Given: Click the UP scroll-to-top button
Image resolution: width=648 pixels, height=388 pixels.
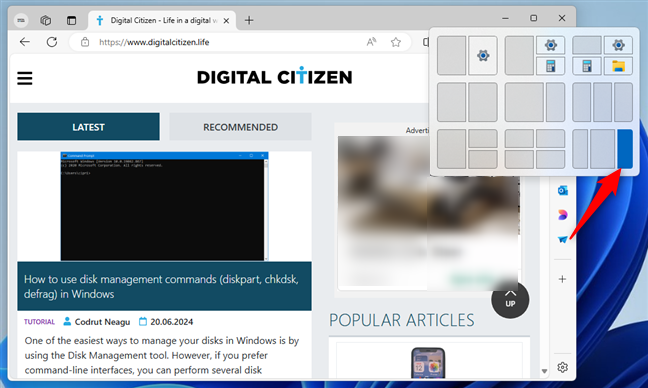Looking at the screenshot, I should pos(510,300).
